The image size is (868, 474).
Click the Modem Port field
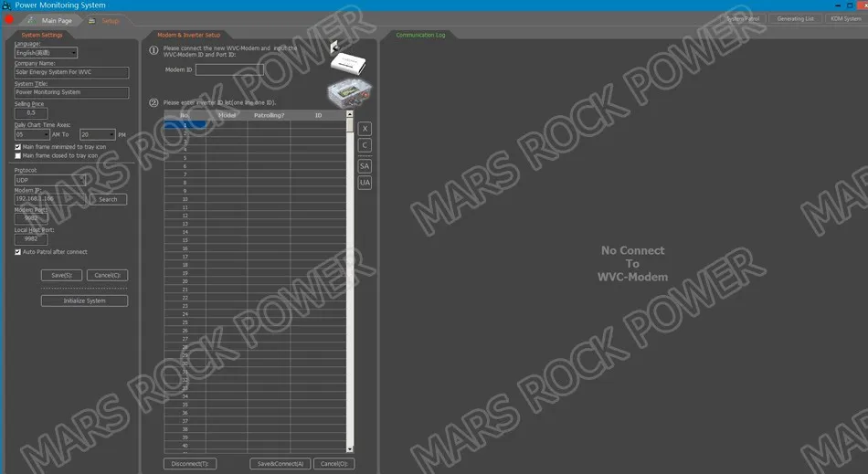click(31, 218)
